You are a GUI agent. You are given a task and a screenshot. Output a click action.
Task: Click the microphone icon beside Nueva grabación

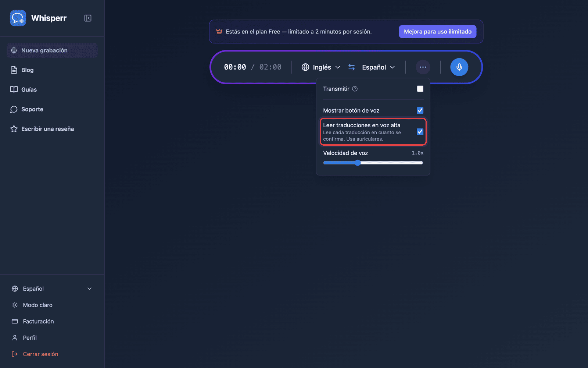(14, 50)
